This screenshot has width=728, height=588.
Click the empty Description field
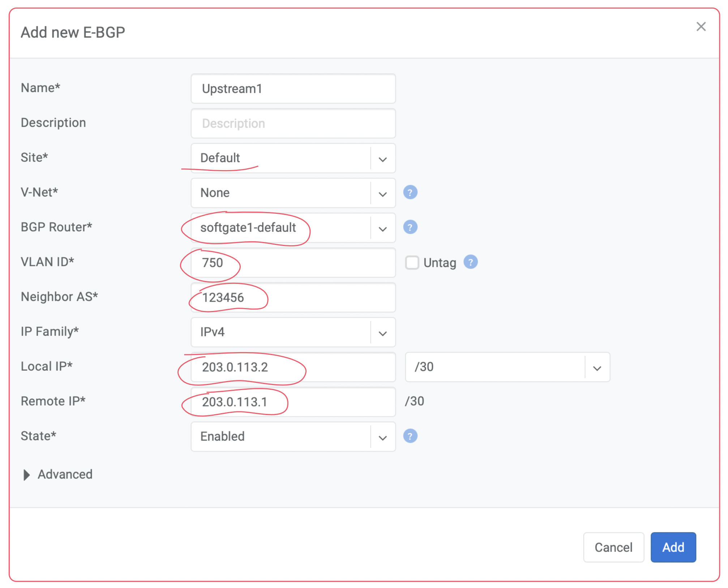point(293,123)
